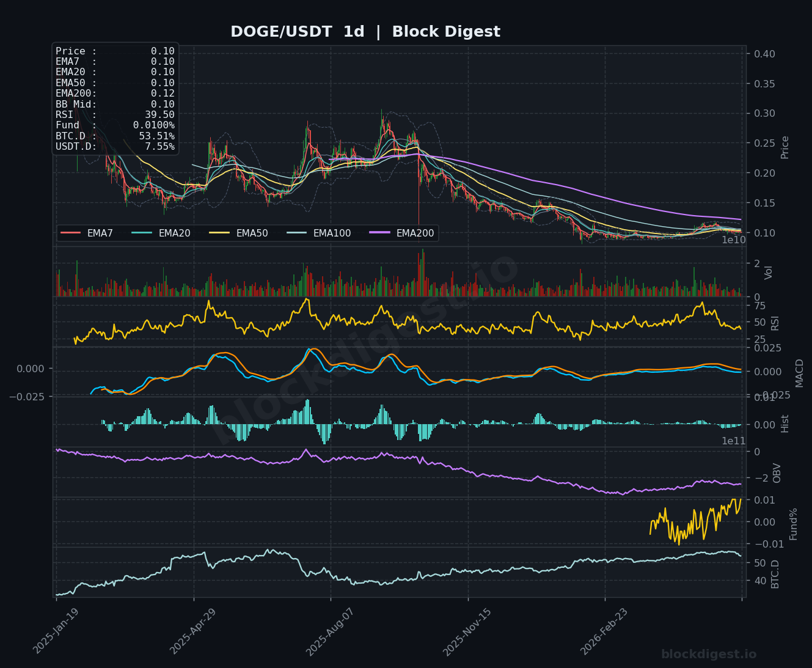Image resolution: width=812 pixels, height=668 pixels.
Task: Select the EMA7 legend entry
Action: point(87,233)
